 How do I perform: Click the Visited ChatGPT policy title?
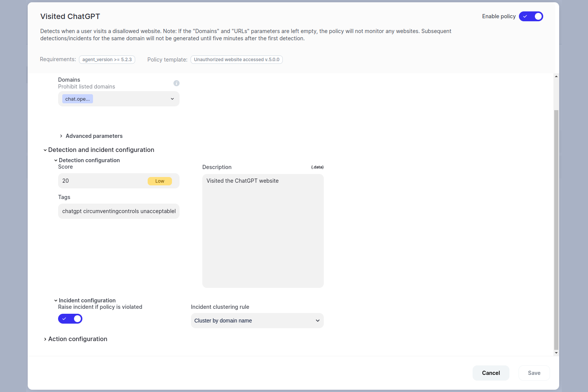point(70,16)
